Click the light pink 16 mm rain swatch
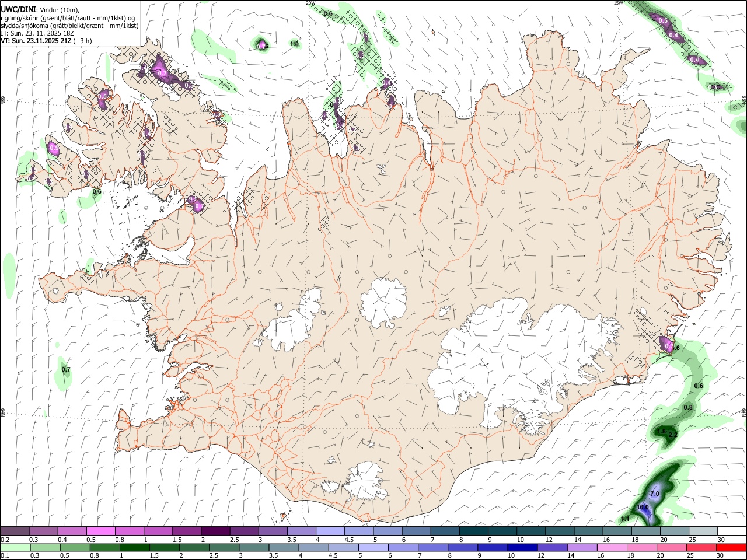 tap(612, 547)
